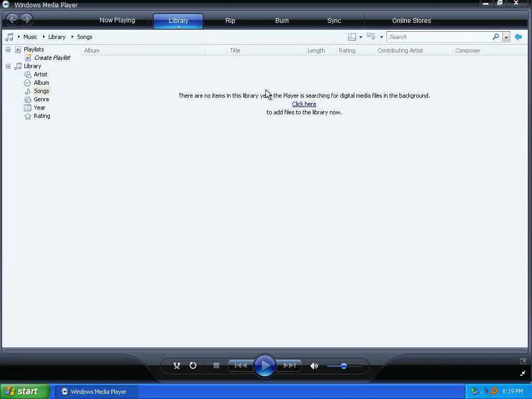
Task: Select Songs in the Library tree
Action: 42,91
